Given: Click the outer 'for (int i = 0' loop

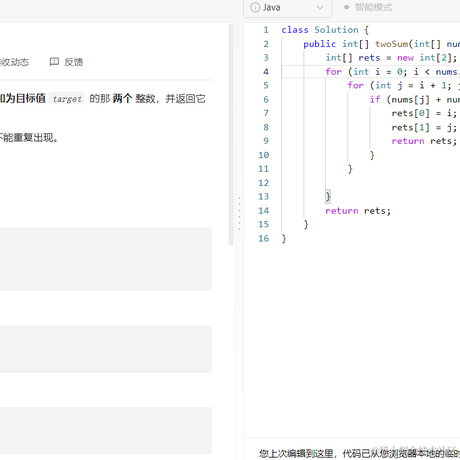Looking at the screenshot, I should 393,72.
